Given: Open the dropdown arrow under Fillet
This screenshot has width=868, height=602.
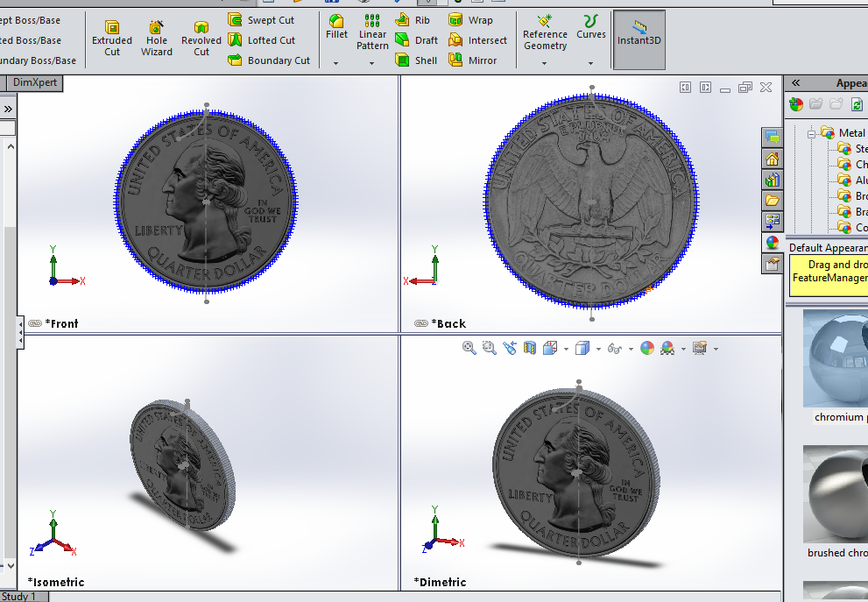Looking at the screenshot, I should pos(336,64).
